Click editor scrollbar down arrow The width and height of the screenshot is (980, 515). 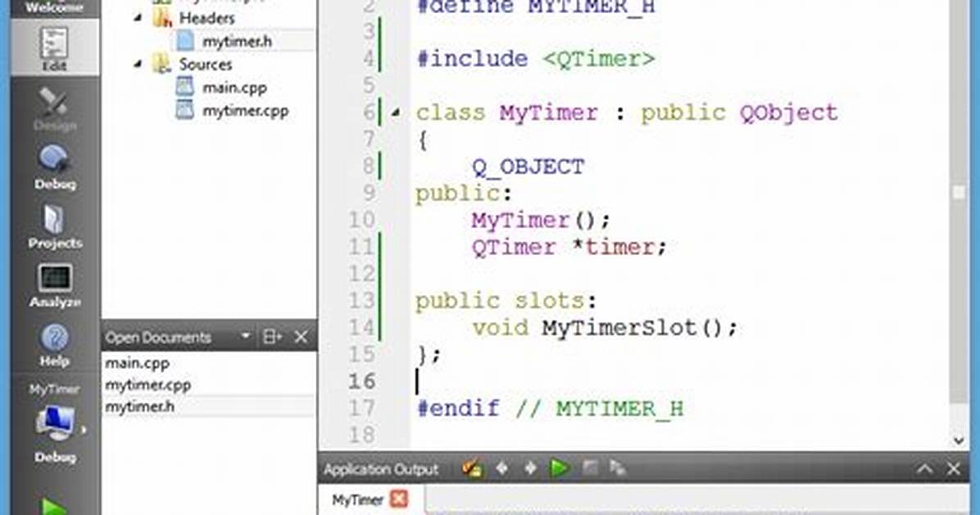(959, 440)
